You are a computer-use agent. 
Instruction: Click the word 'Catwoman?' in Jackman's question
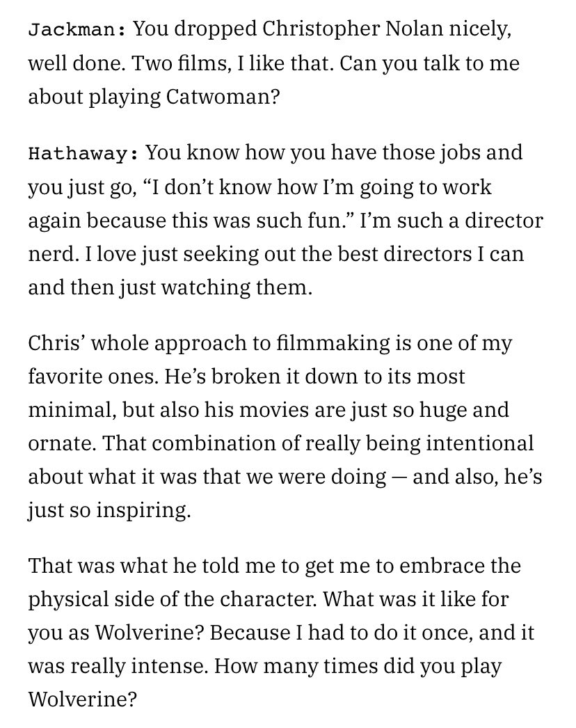[x=223, y=97]
